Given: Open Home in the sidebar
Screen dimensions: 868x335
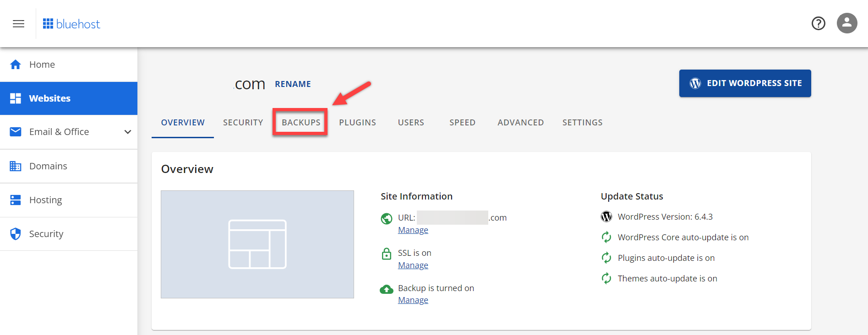Looking at the screenshot, I should pos(69,65).
